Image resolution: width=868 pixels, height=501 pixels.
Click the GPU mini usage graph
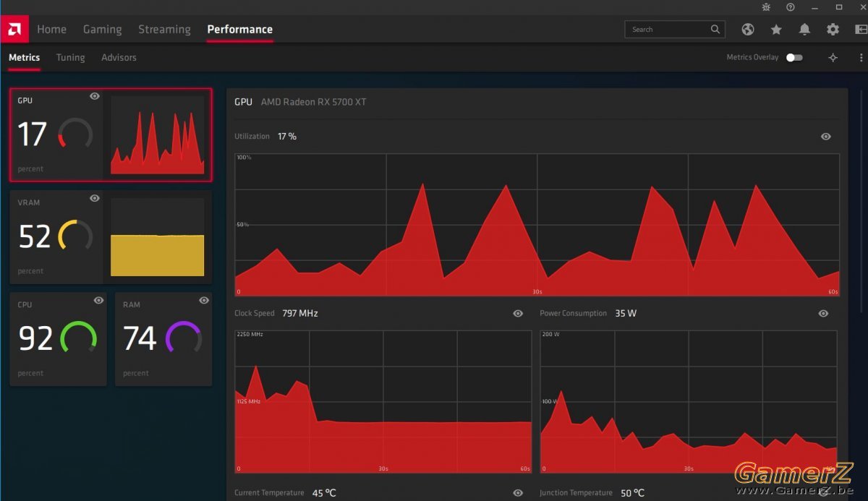(x=157, y=135)
